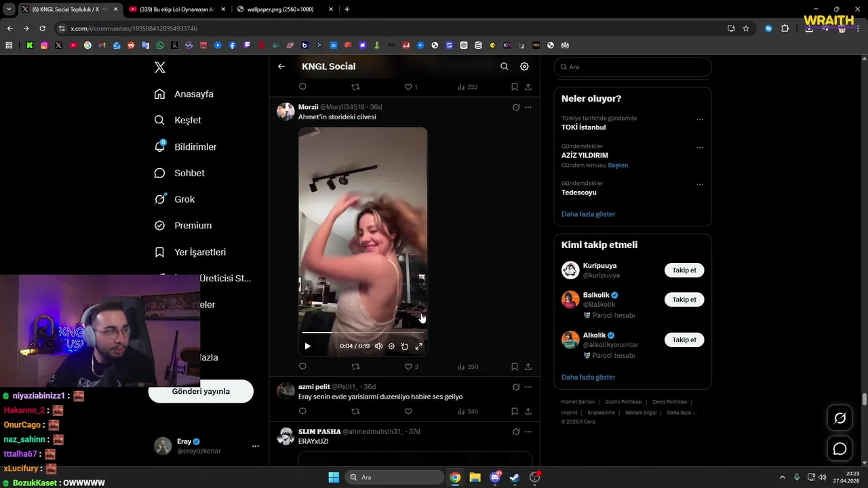The image size is (868, 488).
Task: Reply to Morzii's post
Action: coord(302,367)
